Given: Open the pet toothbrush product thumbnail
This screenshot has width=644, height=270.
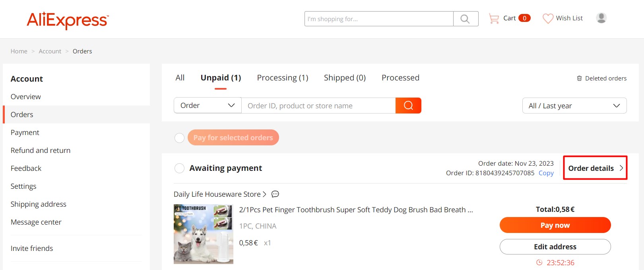Looking at the screenshot, I should (x=203, y=234).
